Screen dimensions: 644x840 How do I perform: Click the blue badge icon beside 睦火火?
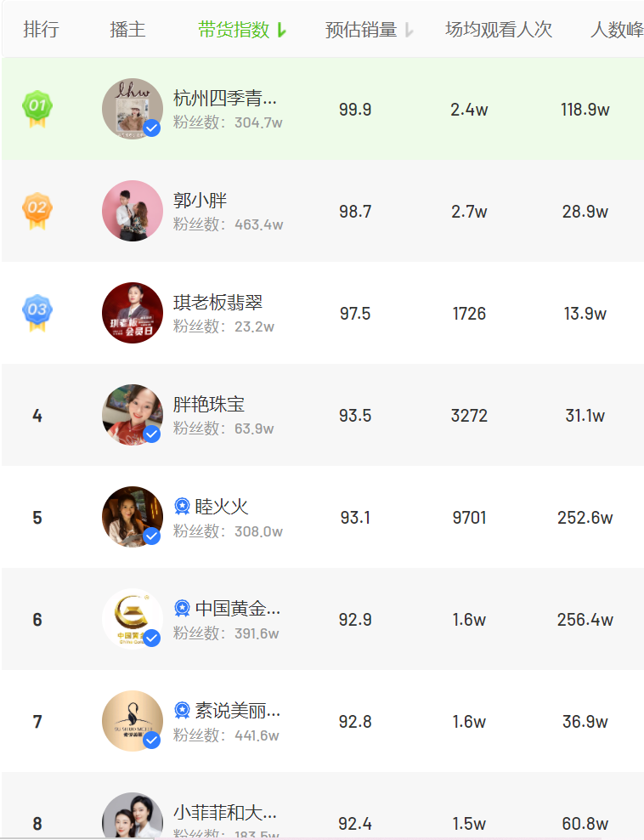(182, 506)
